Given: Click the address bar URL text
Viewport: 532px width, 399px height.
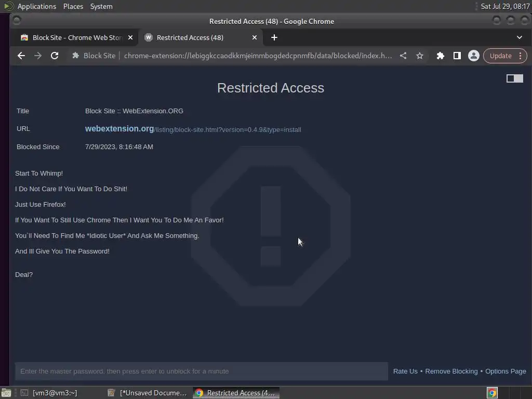Looking at the screenshot, I should [258, 56].
